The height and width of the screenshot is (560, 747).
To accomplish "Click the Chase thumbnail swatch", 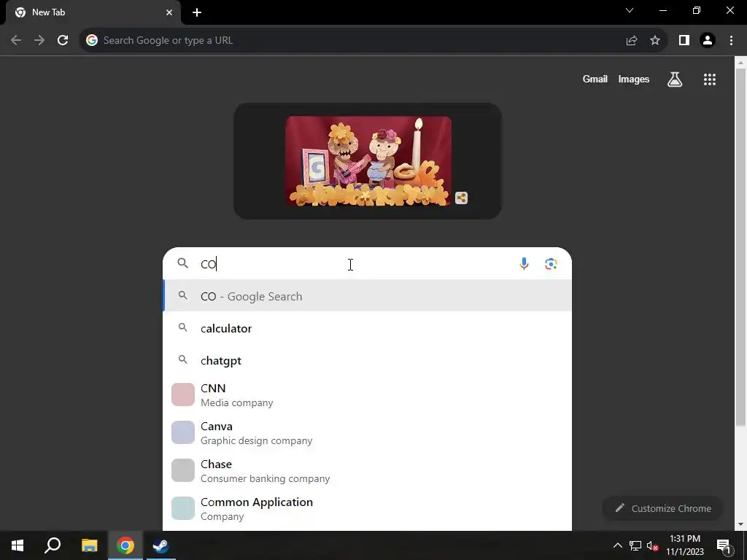I will tap(183, 470).
